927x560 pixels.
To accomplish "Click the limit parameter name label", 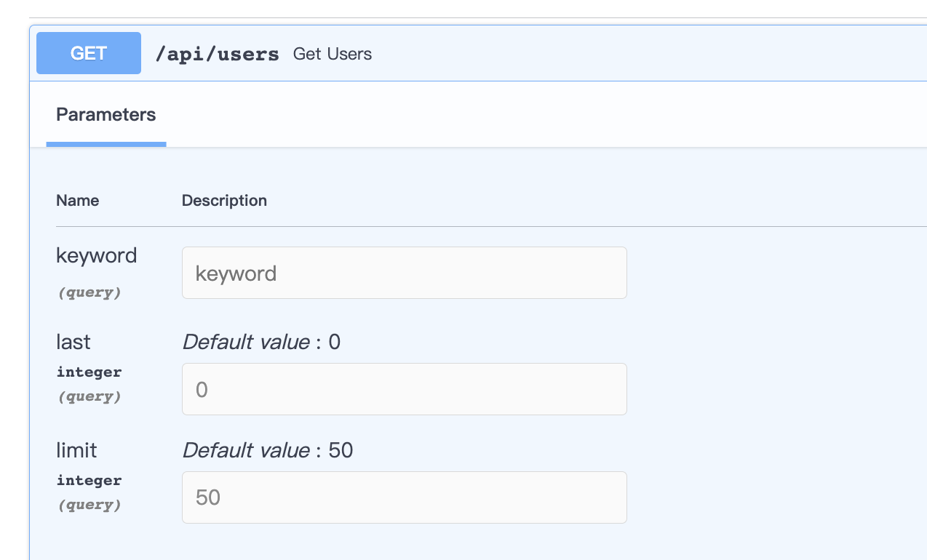I will (x=76, y=450).
